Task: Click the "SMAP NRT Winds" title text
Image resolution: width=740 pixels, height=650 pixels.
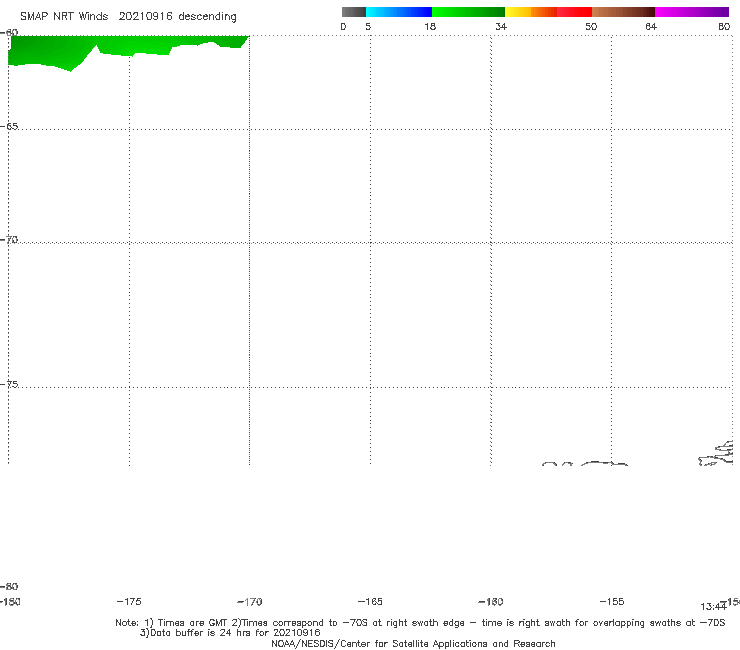Action: (64, 16)
